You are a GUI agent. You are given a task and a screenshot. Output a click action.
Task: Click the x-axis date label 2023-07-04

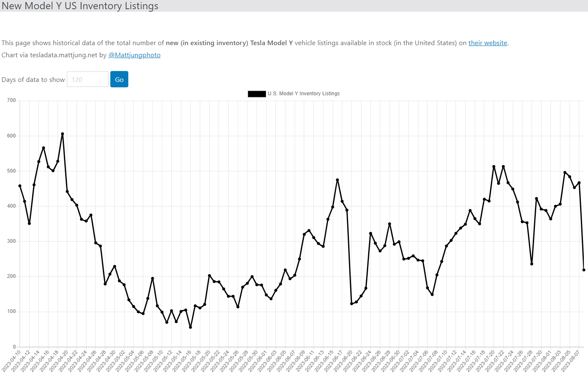(409, 361)
